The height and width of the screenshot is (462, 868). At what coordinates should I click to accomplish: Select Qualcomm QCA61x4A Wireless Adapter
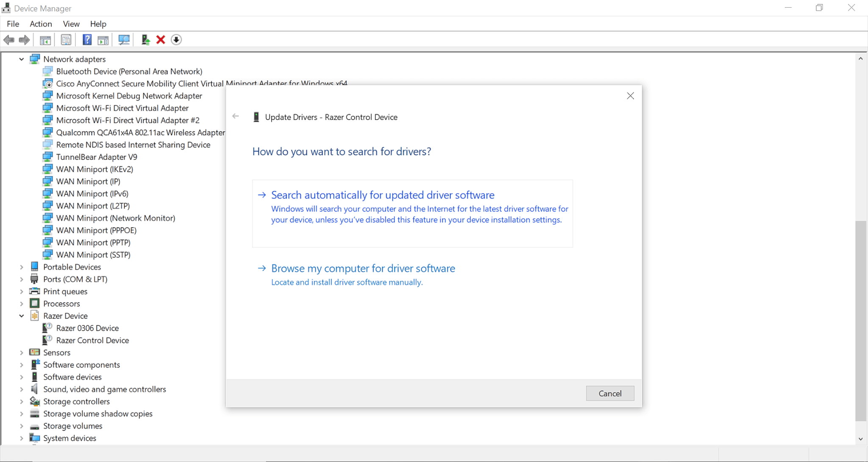(x=141, y=132)
